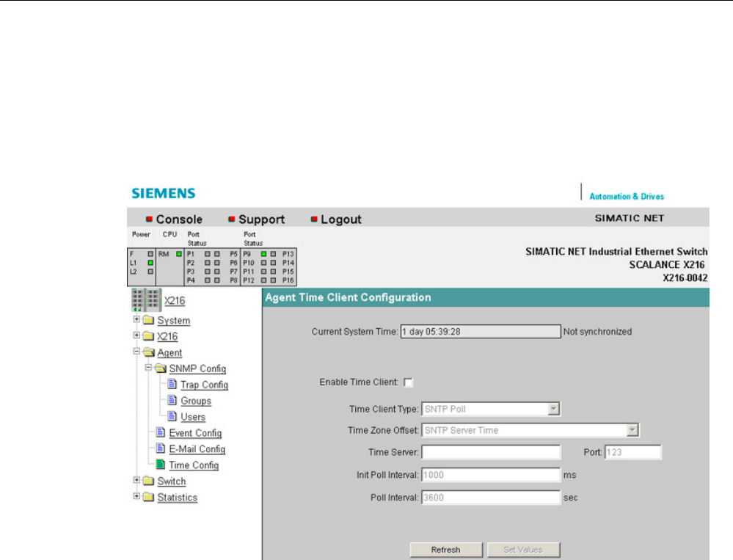Open the Time Config link

click(194, 465)
